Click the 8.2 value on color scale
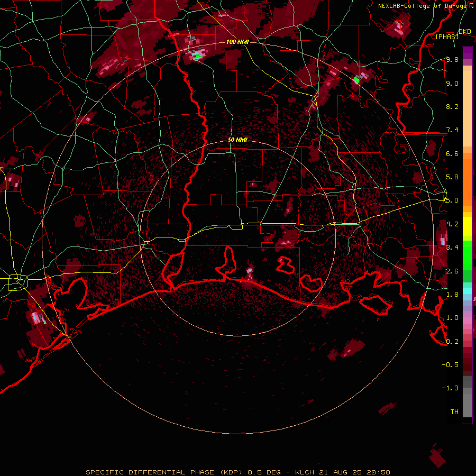476x476 pixels. click(452, 106)
